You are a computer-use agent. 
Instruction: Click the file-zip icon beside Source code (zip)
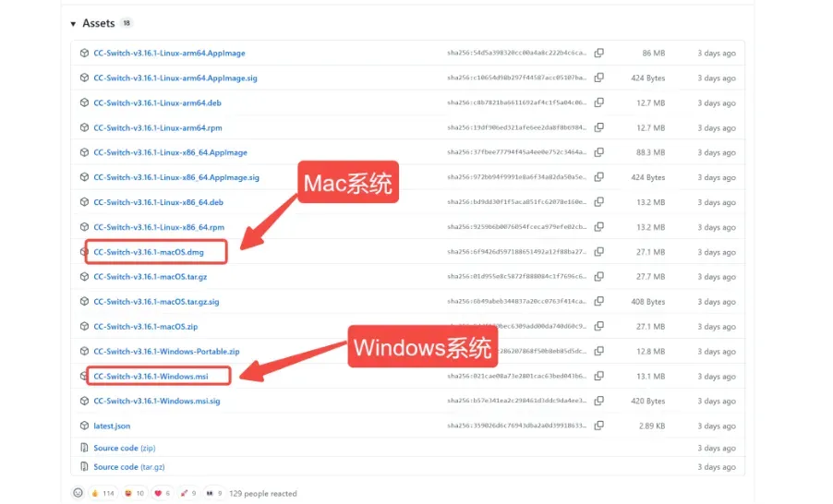tap(84, 448)
